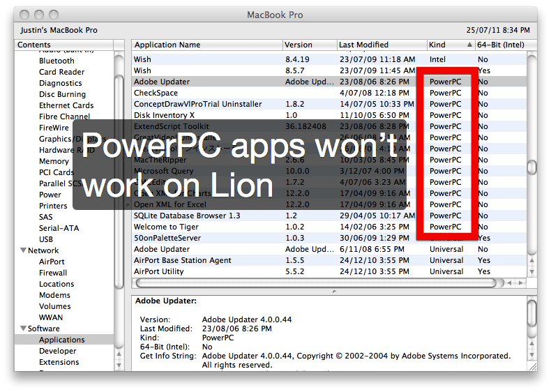Image resolution: width=551 pixels, height=392 pixels.
Task: Select Diagnostics in sidebar
Action: pos(61,83)
